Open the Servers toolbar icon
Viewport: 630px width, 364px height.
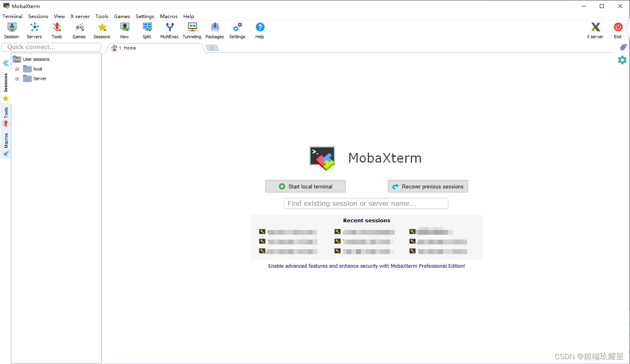(x=34, y=31)
